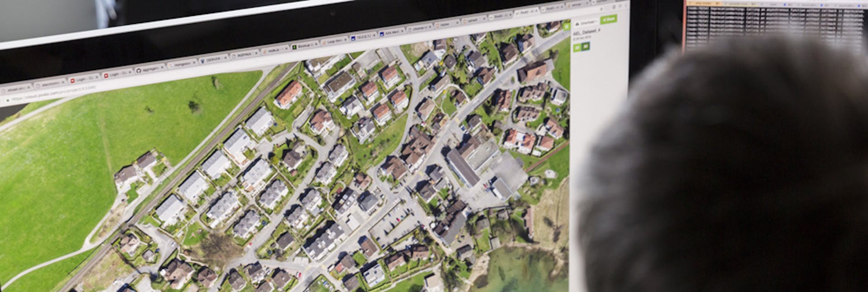This screenshot has width=868, height=292.
Task: Switch to the GitHub browser tab
Action: (x=150, y=69)
